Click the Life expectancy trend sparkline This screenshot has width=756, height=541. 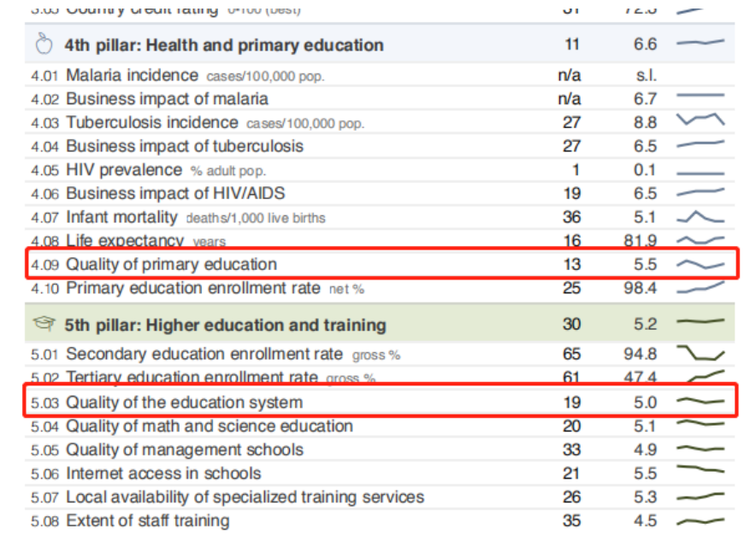click(x=700, y=239)
